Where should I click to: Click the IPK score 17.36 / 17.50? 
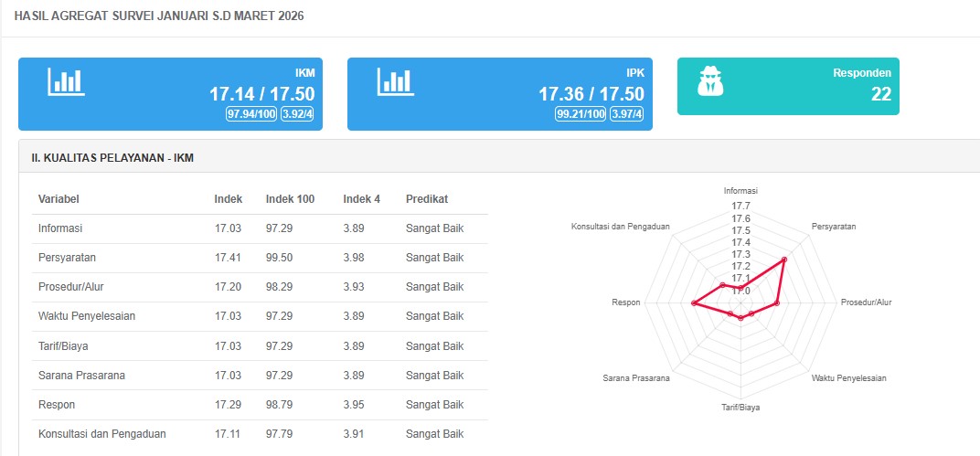(x=591, y=94)
